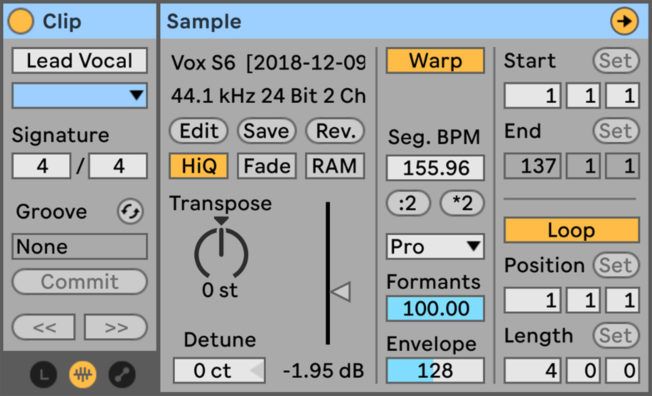Toggle the Fade switch

click(267, 166)
